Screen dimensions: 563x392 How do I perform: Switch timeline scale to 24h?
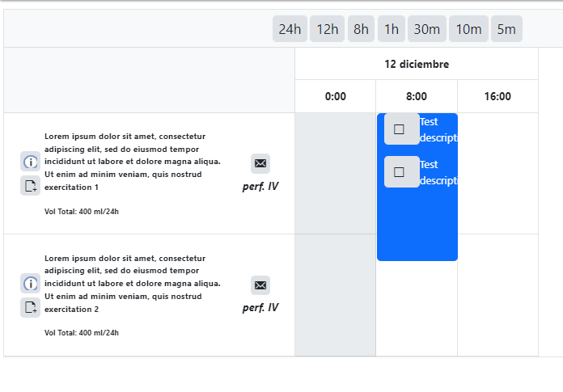pos(290,29)
